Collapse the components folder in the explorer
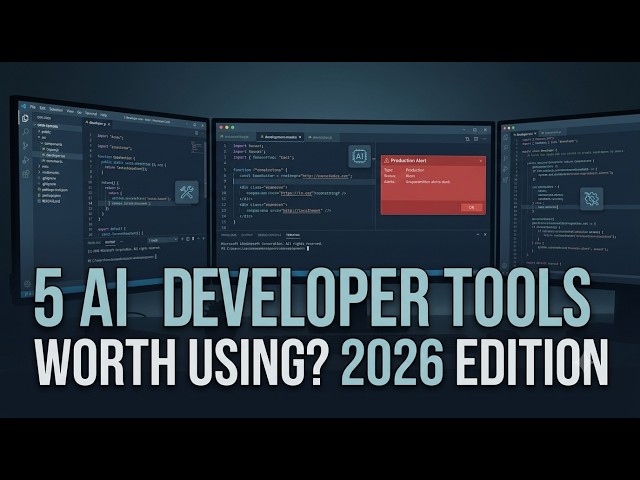The height and width of the screenshot is (480, 640). (52, 144)
